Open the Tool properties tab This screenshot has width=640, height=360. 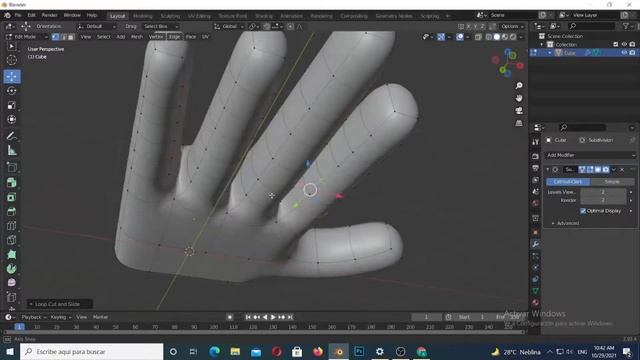point(536,142)
